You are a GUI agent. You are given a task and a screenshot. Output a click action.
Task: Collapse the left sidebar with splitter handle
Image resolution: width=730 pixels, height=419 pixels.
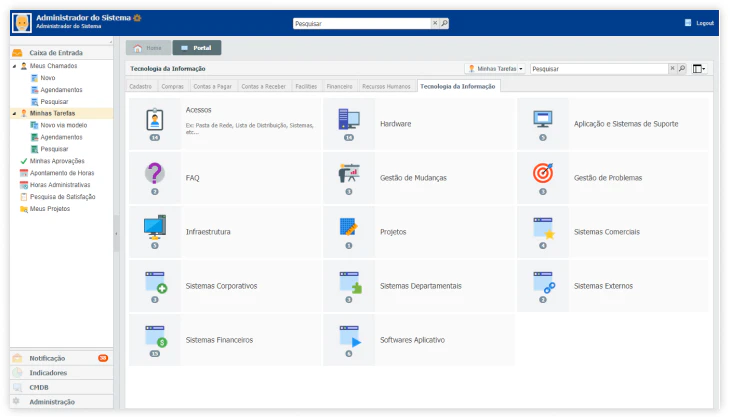pyautogui.click(x=116, y=234)
